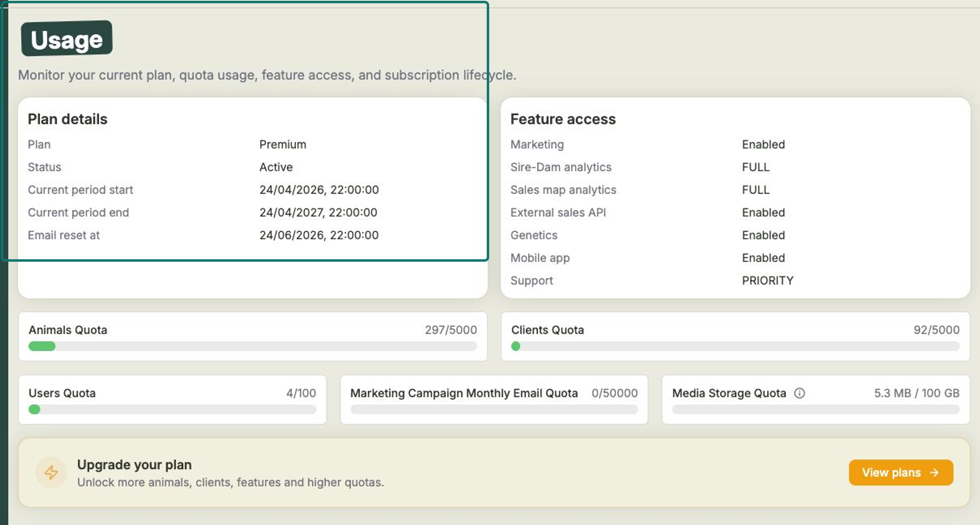980x525 pixels.
Task: Click the Clients Quota progress bar
Action: [x=735, y=346]
